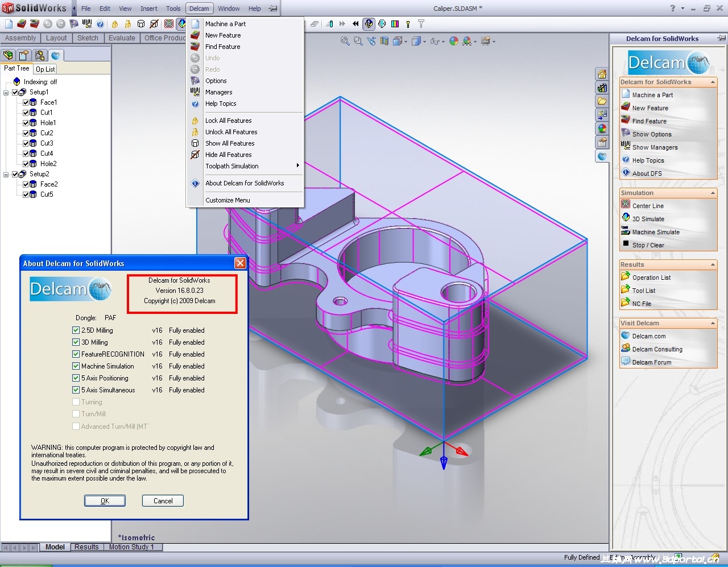The width and height of the screenshot is (728, 567).
Task: Click the 3D Simulate icon in Simulation panel
Action: tap(626, 218)
